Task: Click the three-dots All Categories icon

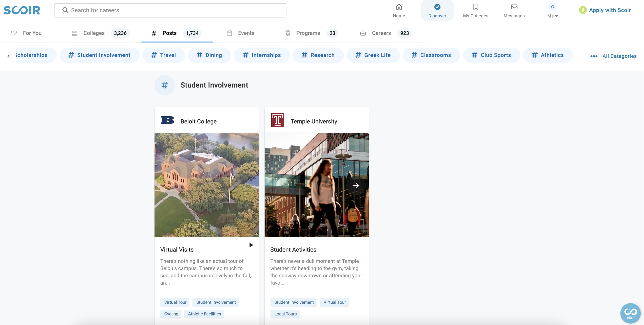Action: click(x=594, y=56)
